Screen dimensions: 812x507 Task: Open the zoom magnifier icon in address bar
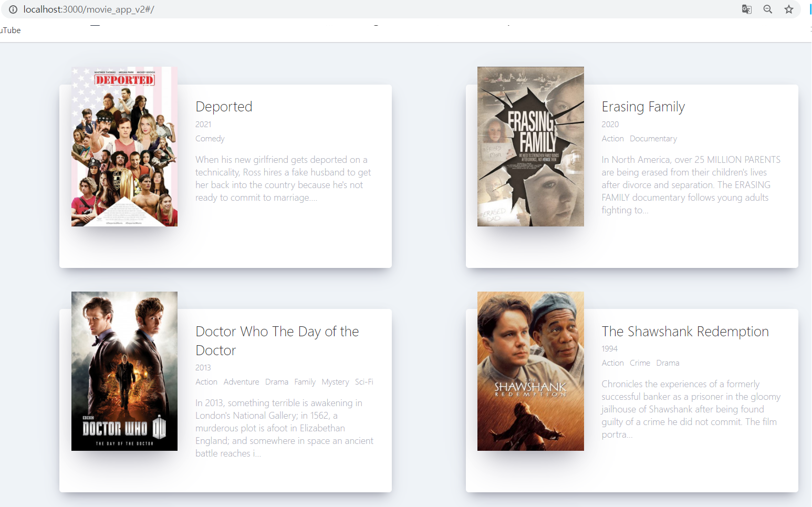[768, 9]
